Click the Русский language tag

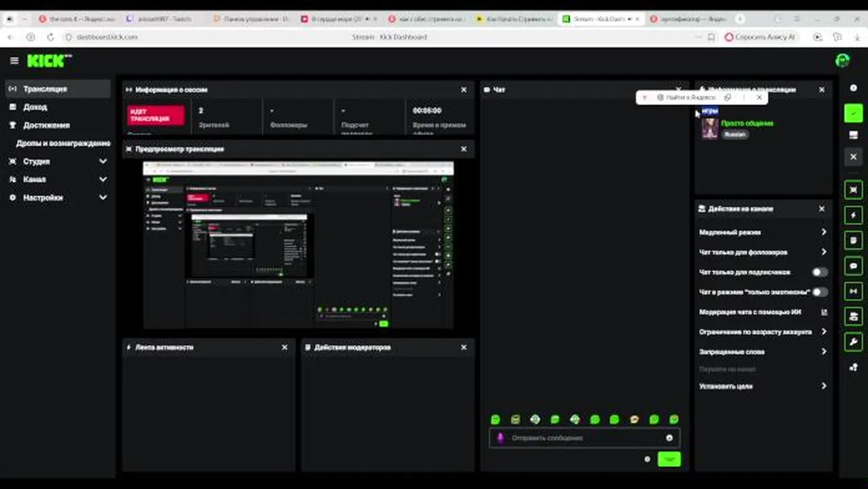click(x=734, y=134)
